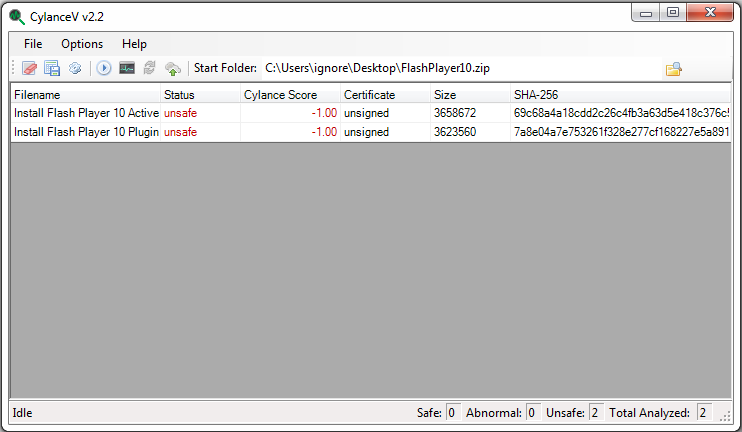Maximize the CylanceV window
The height and width of the screenshot is (432, 742).
tap(673, 13)
